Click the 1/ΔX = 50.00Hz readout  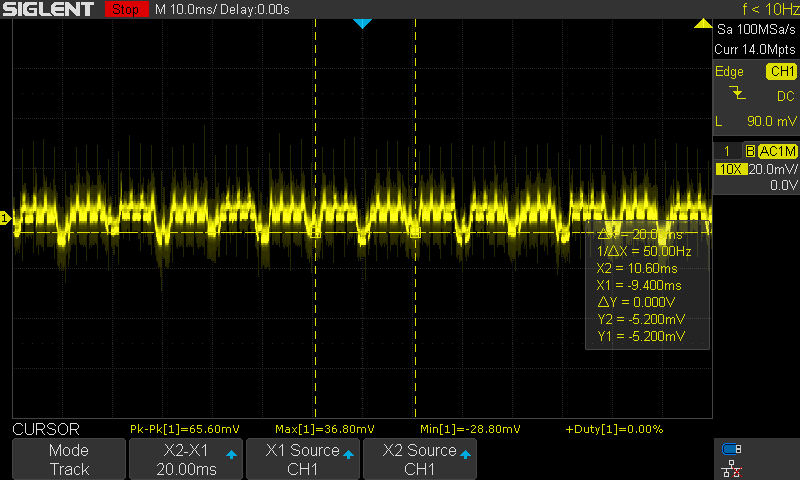[x=644, y=251]
